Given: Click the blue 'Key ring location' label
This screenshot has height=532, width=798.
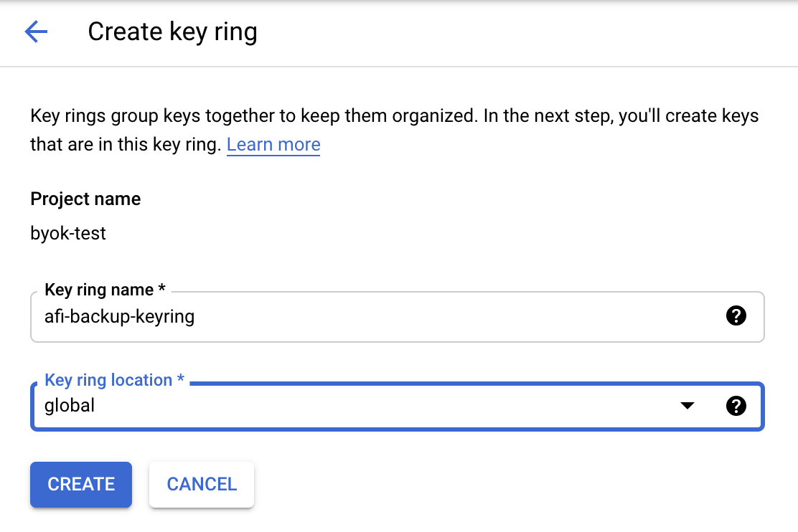Looking at the screenshot, I should [x=108, y=380].
